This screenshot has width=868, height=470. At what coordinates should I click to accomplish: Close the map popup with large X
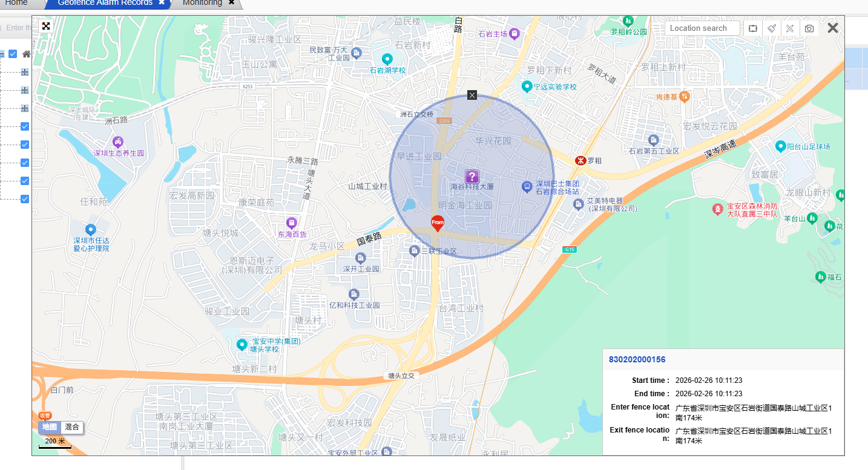[833, 28]
